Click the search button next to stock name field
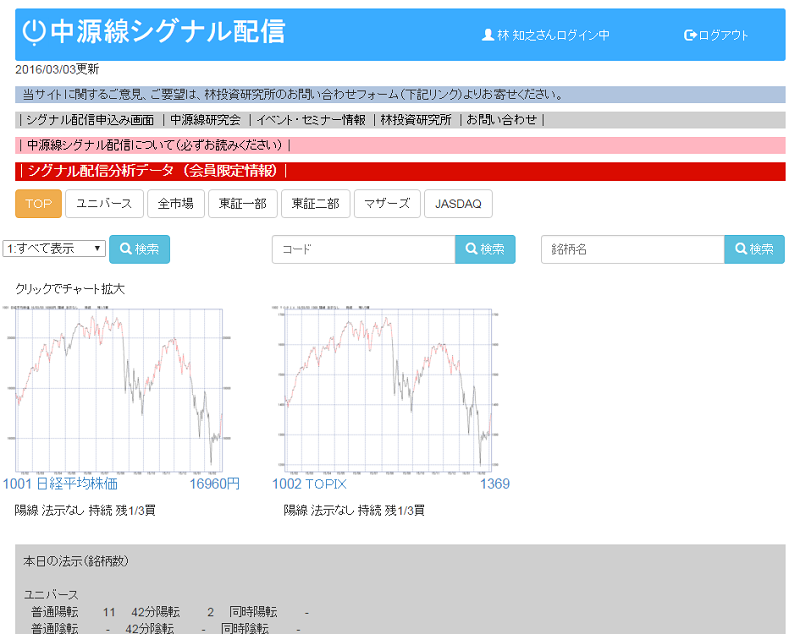Viewport: 800px width, 634px height. (754, 249)
